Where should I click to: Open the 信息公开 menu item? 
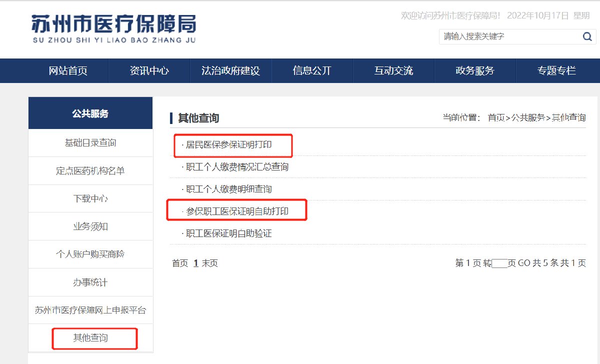[x=312, y=70]
